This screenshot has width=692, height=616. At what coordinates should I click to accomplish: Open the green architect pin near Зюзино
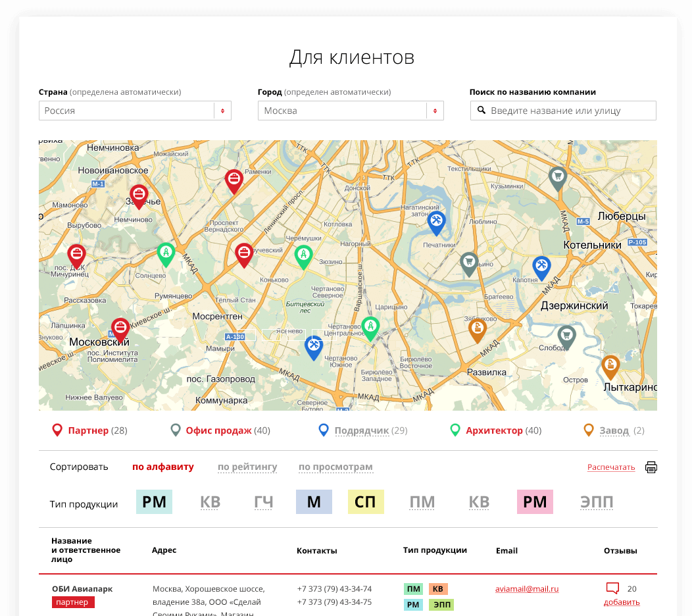(304, 257)
